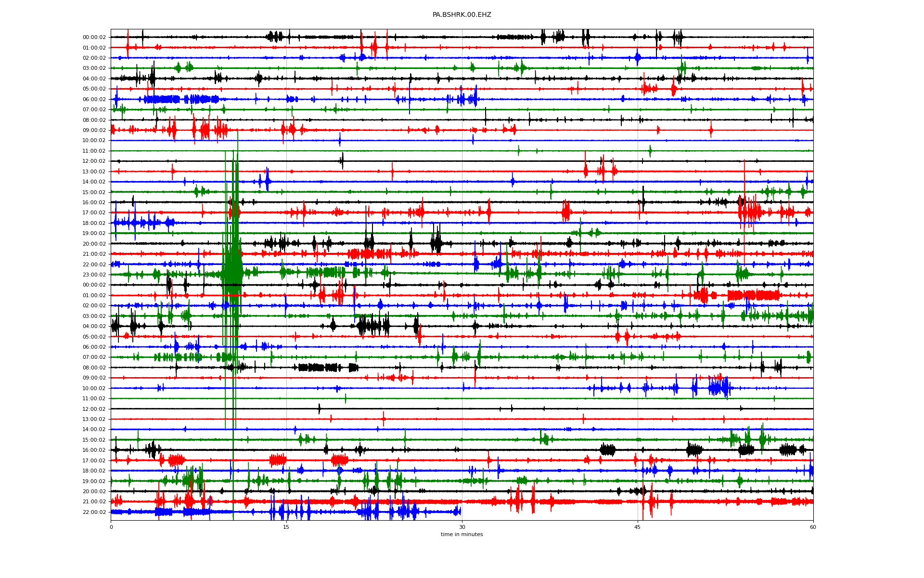Click the end of the last blue trace
The image size is (924, 578).
coord(460,512)
